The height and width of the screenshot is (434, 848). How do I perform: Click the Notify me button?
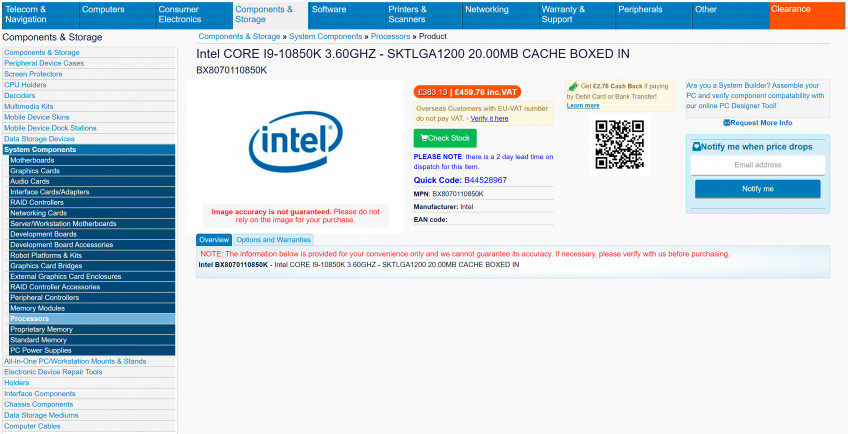point(758,189)
